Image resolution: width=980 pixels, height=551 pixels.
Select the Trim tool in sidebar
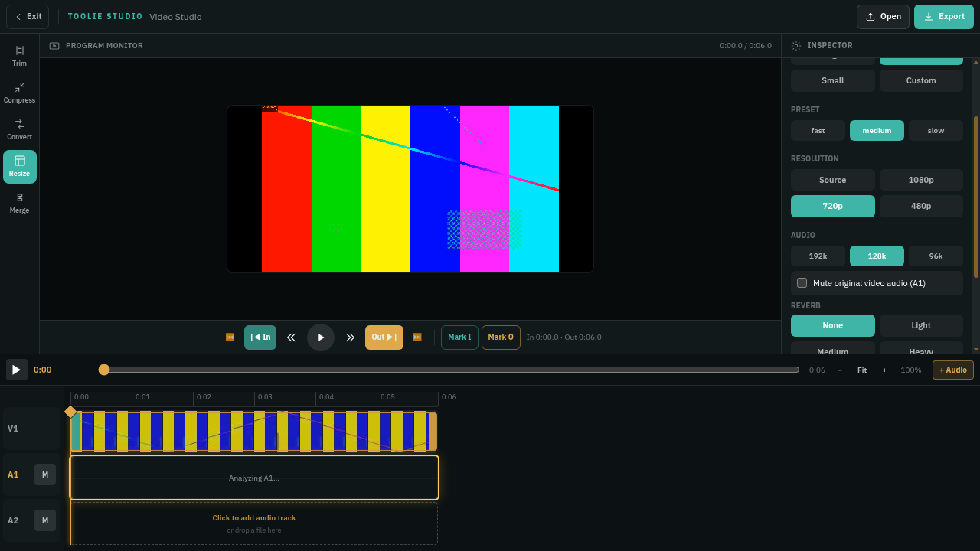pyautogui.click(x=20, y=56)
